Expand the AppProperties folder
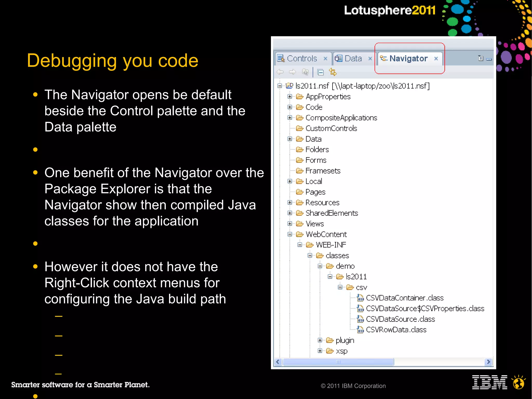 (x=290, y=96)
